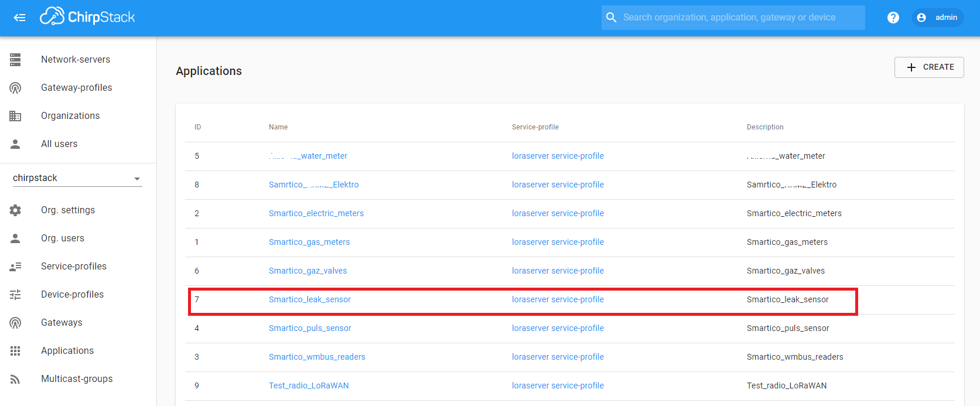Click the Applications grid icon
Image resolution: width=980 pixels, height=406 pixels.
(x=15, y=351)
